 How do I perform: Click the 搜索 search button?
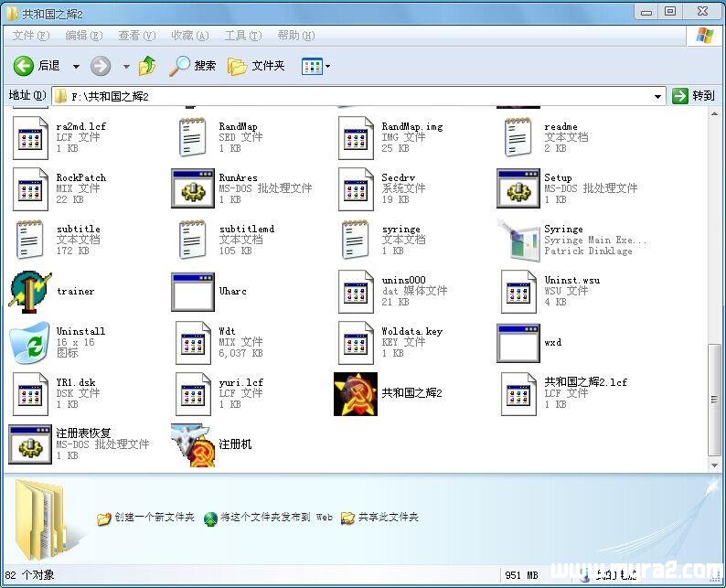[x=193, y=66]
